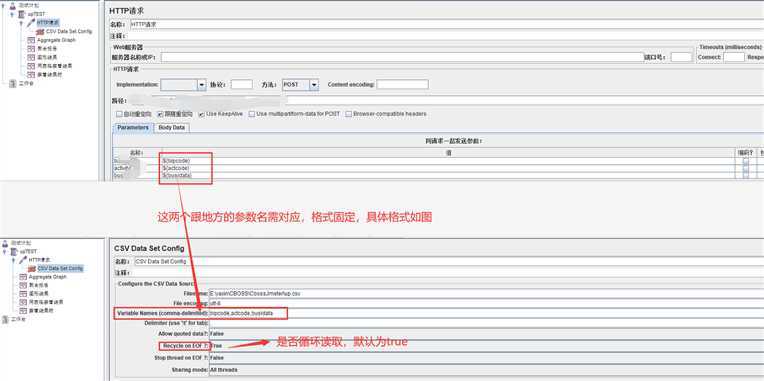Image resolution: width=764 pixels, height=381 pixels.
Task: Click CSV Data Set Config icon in tree beside CSV config panel
Action: click(32, 268)
